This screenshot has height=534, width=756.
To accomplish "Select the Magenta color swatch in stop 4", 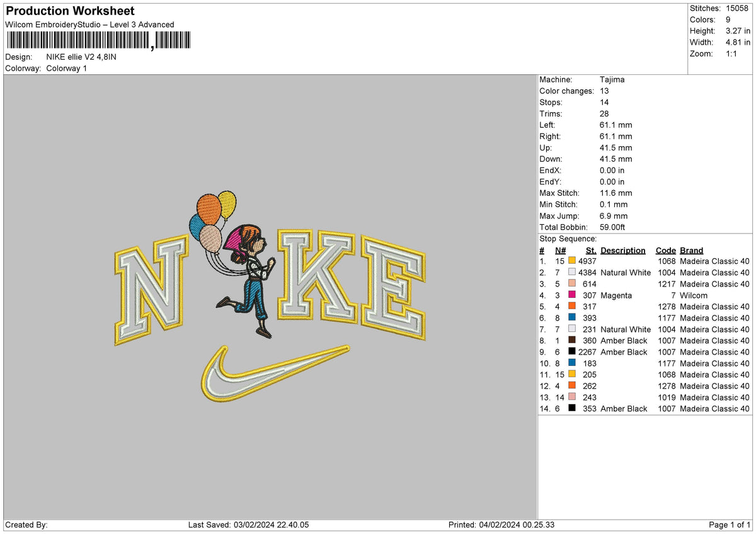I will point(571,295).
